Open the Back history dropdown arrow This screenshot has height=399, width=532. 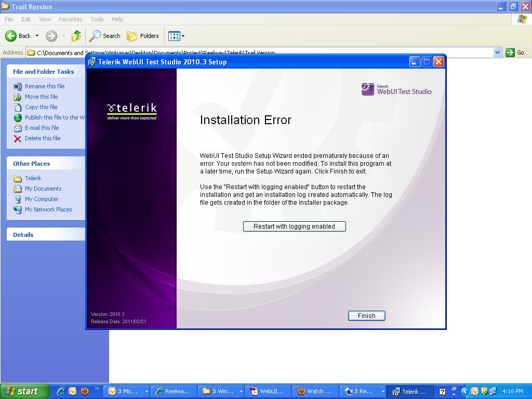(x=37, y=36)
